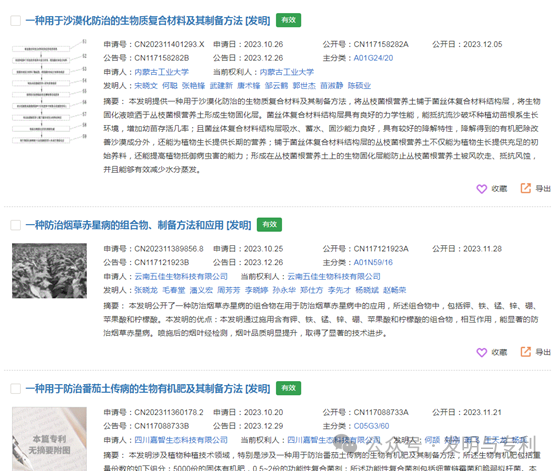Select publication number CN117121923A

381,249
